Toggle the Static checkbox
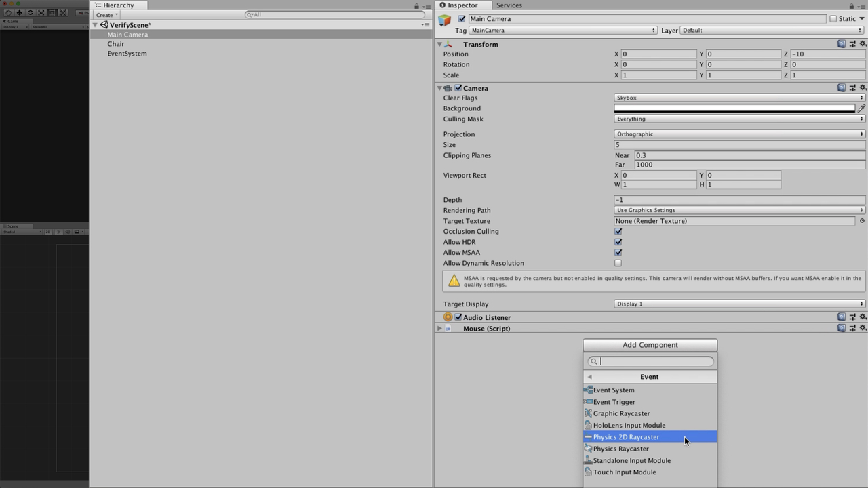 point(833,19)
